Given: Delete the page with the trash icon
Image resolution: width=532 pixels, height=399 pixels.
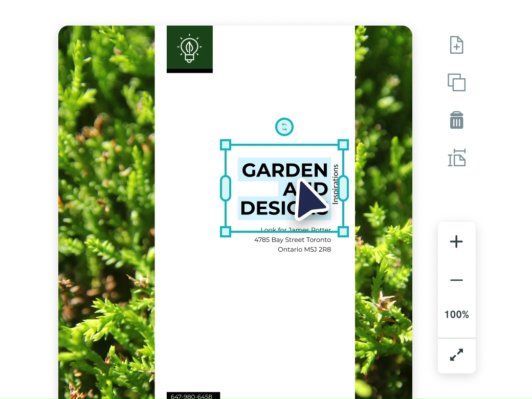Looking at the screenshot, I should click(456, 120).
